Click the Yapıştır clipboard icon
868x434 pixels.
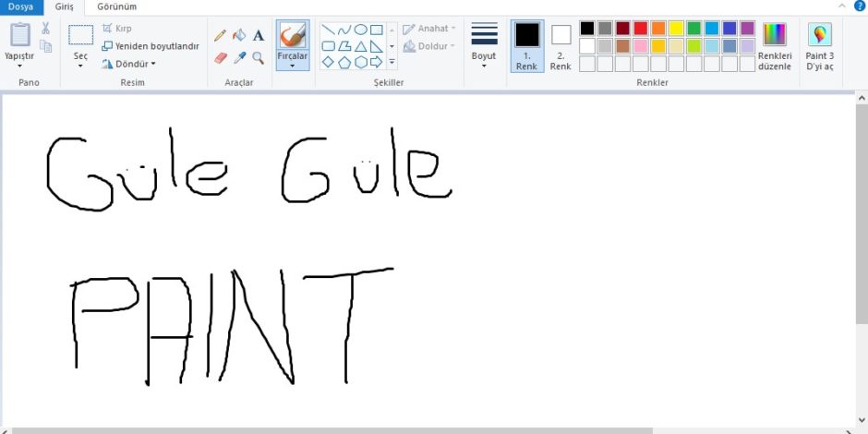[20, 35]
